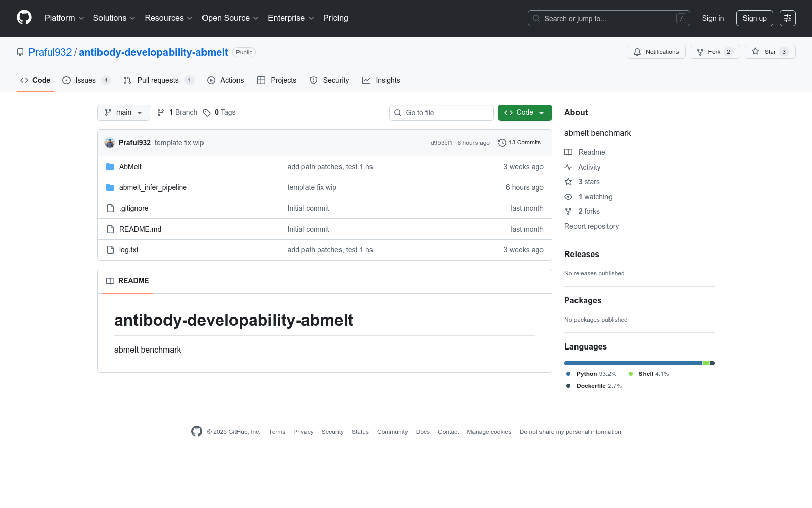Click the Shell 4.1% language link

click(649, 374)
